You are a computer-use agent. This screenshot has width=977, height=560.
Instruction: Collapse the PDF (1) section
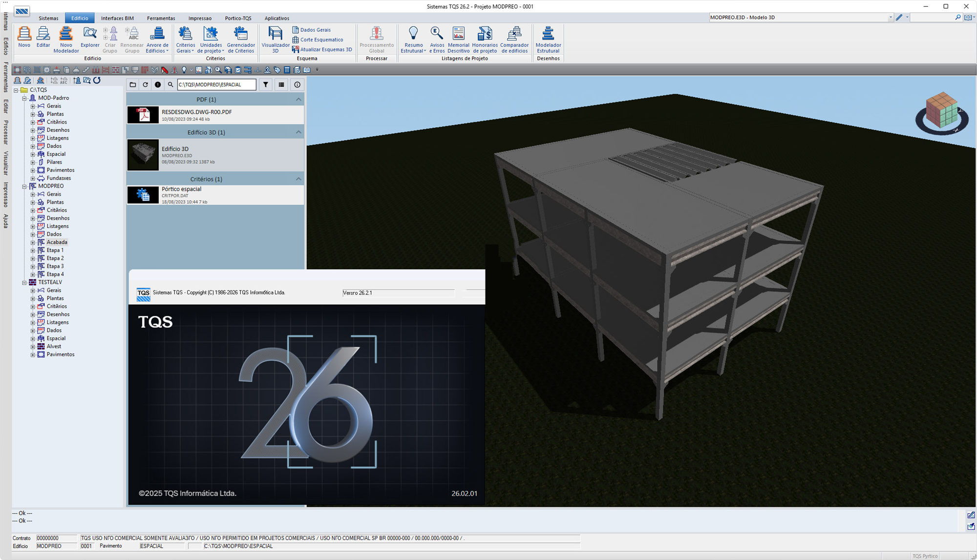pos(298,99)
